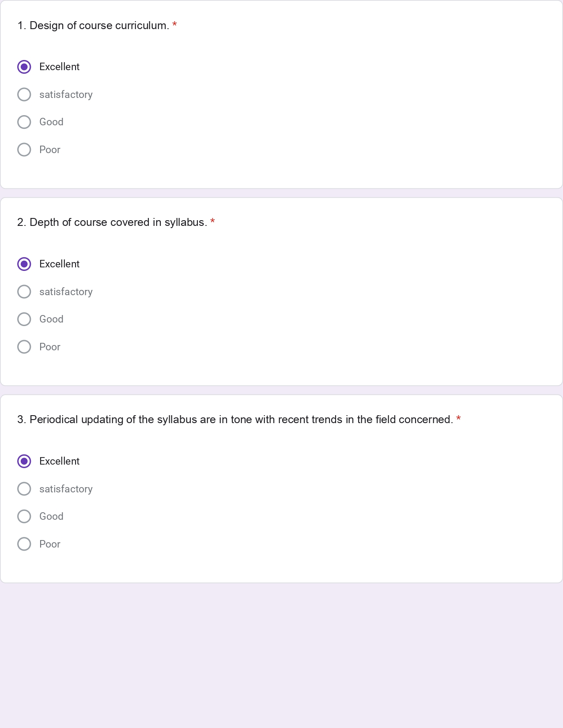Screen dimensions: 563x728
Task: Mark Poor for Depth of course covered
Action: tap(24, 347)
